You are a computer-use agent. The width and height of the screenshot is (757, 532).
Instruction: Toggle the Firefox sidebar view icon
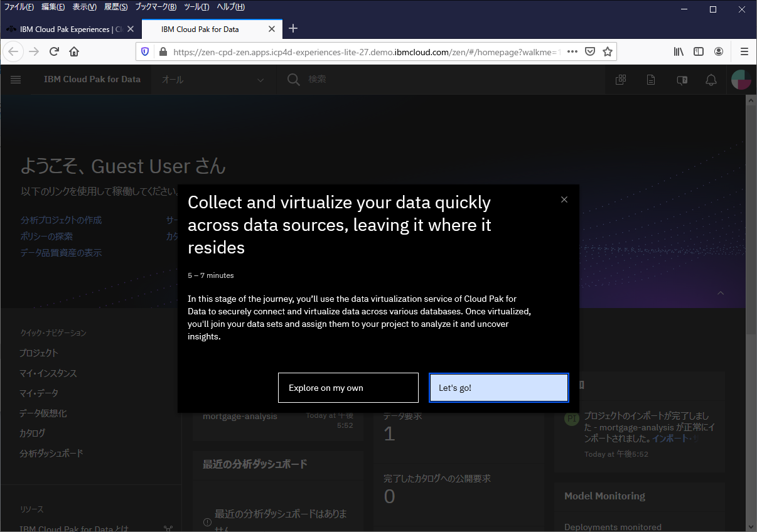click(x=698, y=51)
